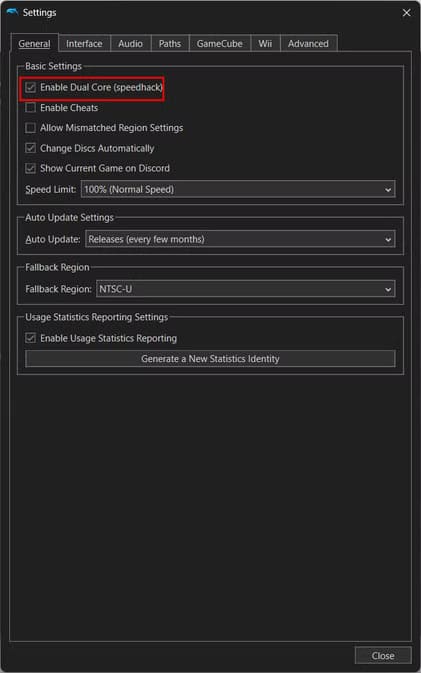Go to the Advanced tab

(308, 43)
